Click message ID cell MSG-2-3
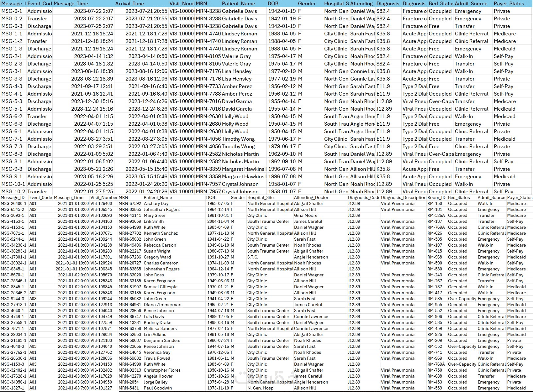533x392 pixels. pos(12,64)
